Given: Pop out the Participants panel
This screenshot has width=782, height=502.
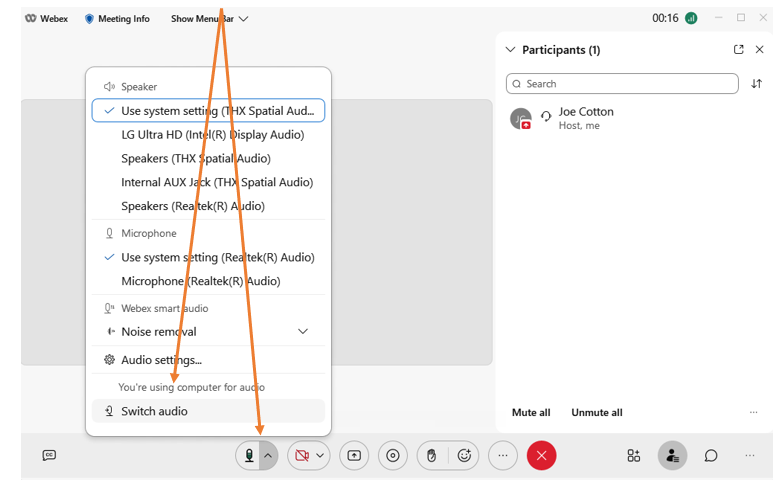Looking at the screenshot, I should (739, 49).
